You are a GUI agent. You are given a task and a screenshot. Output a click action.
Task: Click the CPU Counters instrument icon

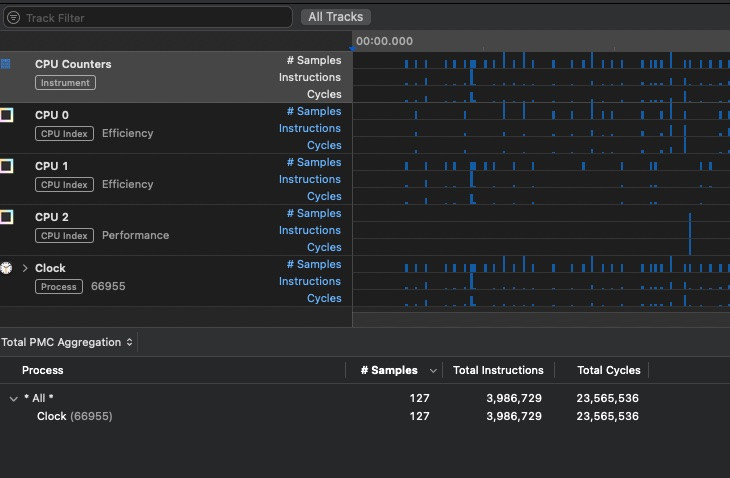pos(5,64)
